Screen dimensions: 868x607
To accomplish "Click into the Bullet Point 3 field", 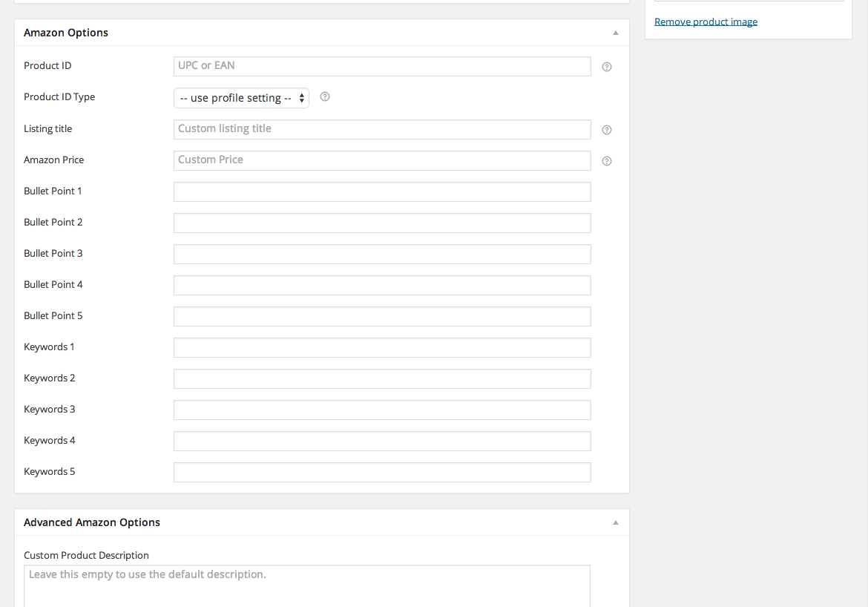I will coord(382,255).
